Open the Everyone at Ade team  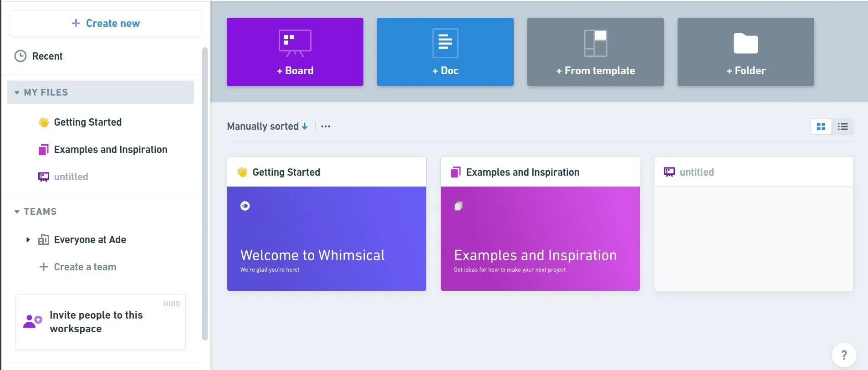[90, 240]
